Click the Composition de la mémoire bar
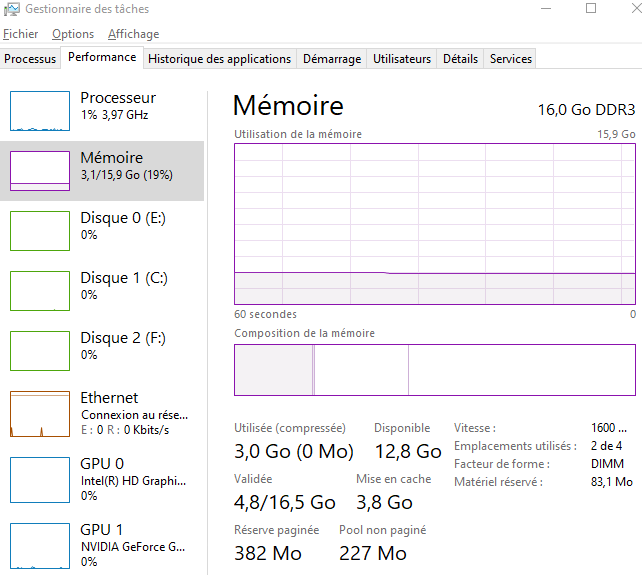The image size is (642, 575). [x=434, y=370]
